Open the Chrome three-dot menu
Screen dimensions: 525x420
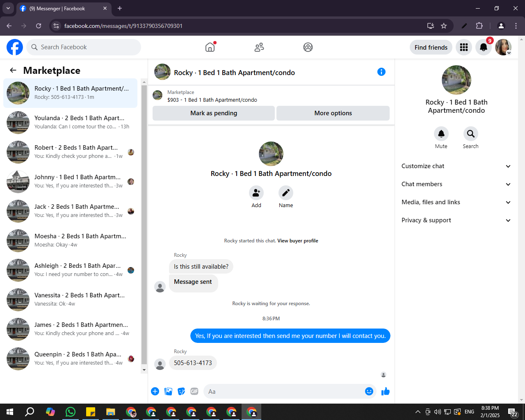point(516,26)
